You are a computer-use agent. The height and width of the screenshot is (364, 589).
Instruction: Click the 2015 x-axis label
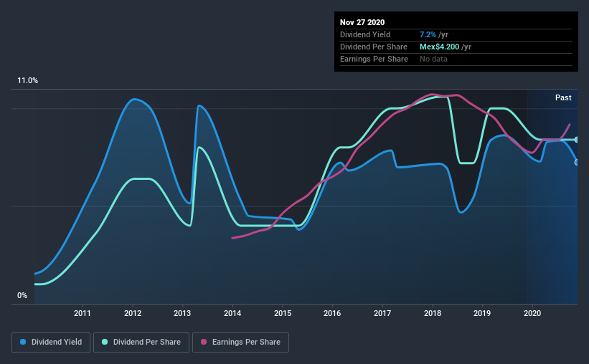(x=283, y=313)
